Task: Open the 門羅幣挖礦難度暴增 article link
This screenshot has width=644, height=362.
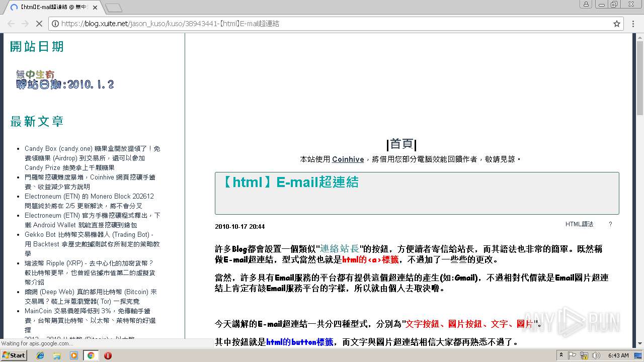Action: 90,182
